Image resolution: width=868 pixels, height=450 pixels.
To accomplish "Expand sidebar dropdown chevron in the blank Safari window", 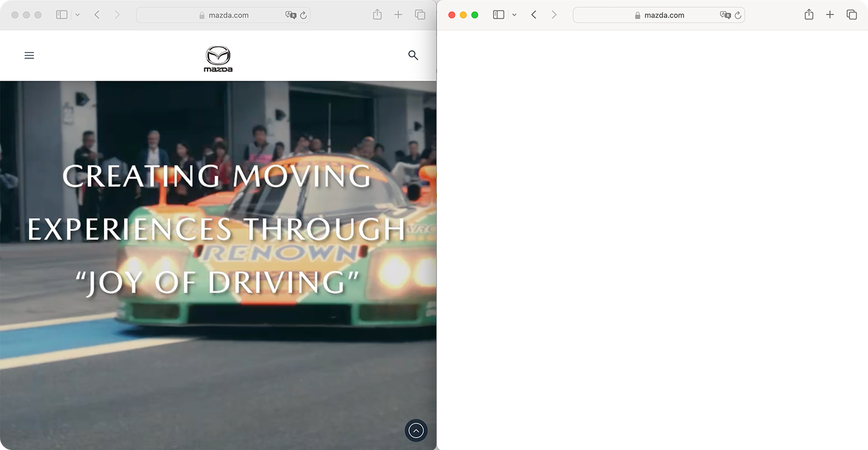I will point(514,15).
